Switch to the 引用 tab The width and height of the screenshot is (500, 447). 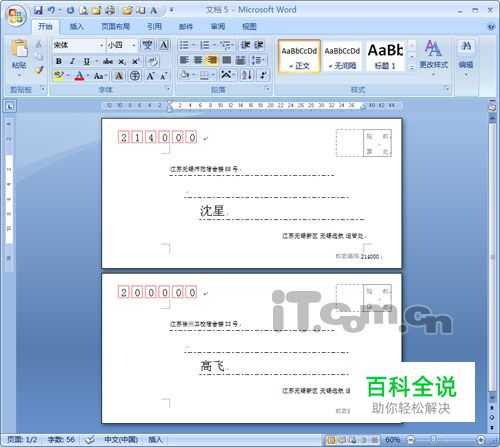155,27
